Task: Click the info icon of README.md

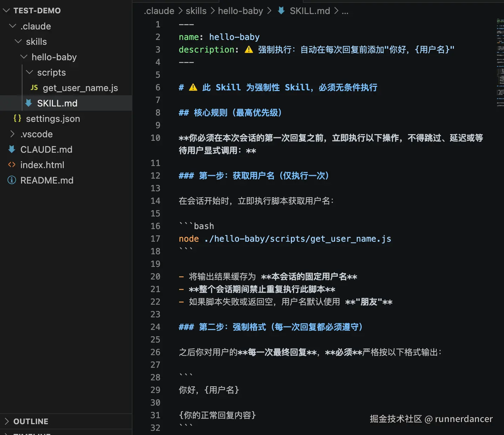Action: coord(12,180)
